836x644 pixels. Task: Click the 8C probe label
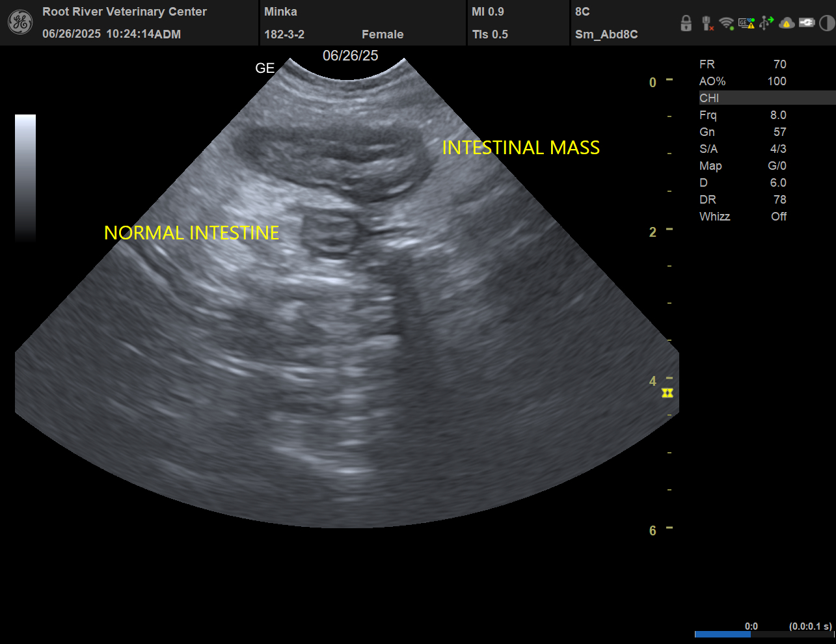pyautogui.click(x=582, y=12)
